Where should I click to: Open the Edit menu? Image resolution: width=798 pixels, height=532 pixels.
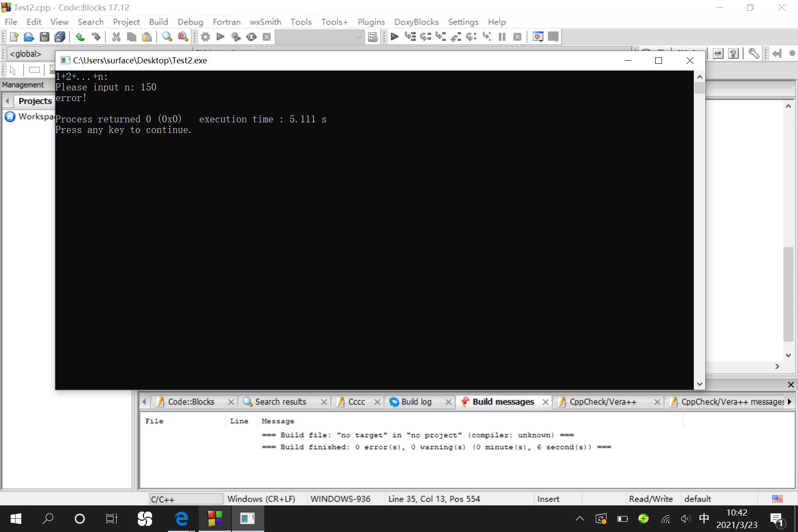tap(34, 22)
